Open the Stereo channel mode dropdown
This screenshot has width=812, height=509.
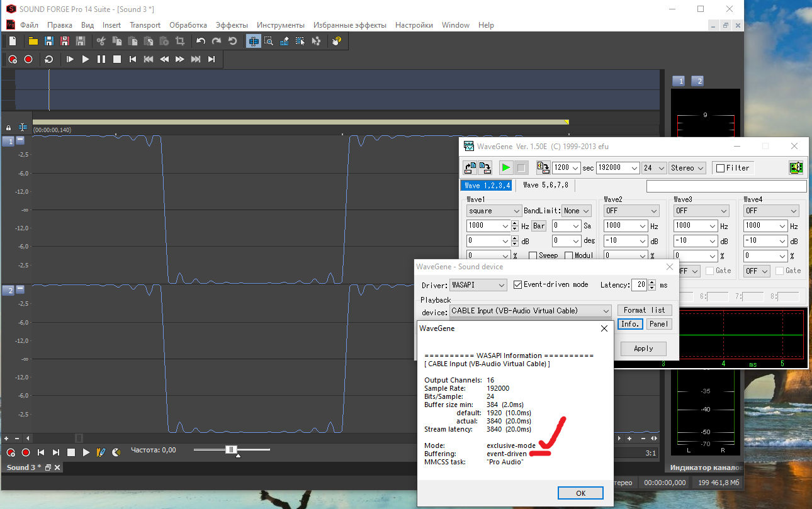click(x=687, y=168)
